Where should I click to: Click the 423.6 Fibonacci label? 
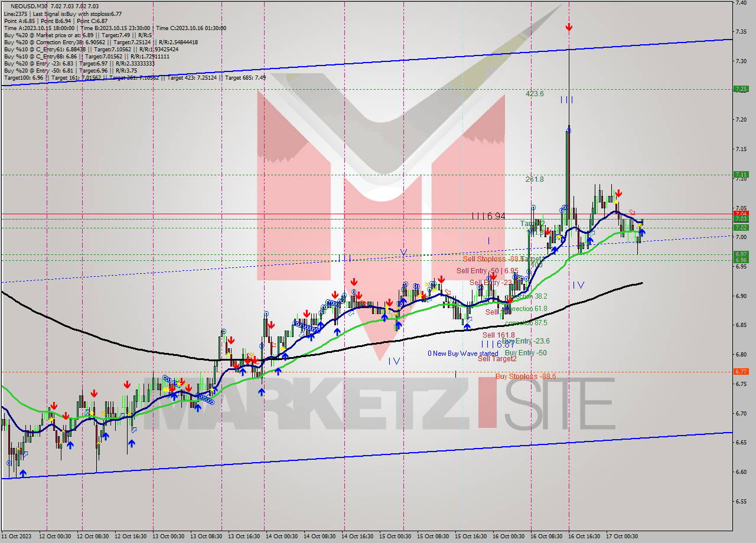535,94
